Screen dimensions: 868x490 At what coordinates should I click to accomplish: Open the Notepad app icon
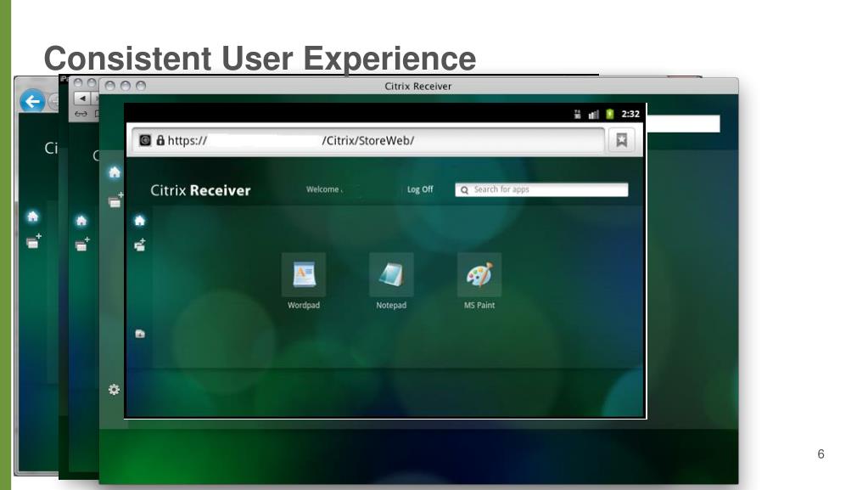click(x=391, y=275)
